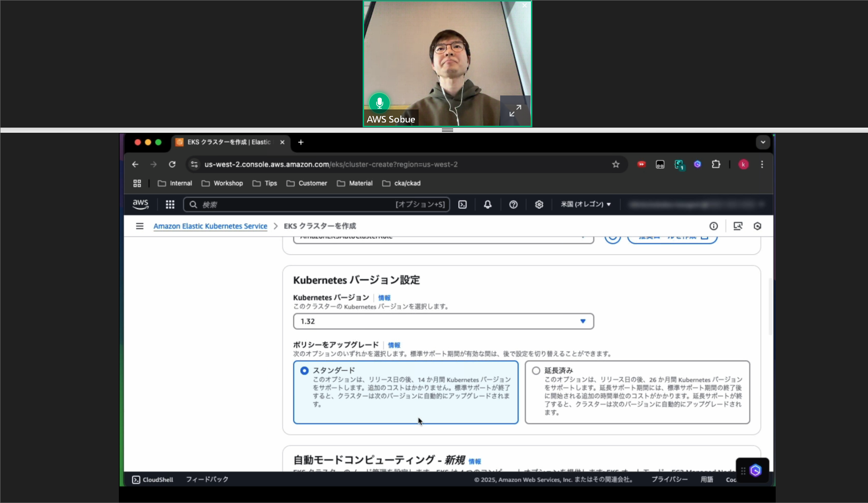Open the Kubernetes version 1.32 dropdown
Image resolution: width=868 pixels, height=503 pixels.
click(443, 321)
